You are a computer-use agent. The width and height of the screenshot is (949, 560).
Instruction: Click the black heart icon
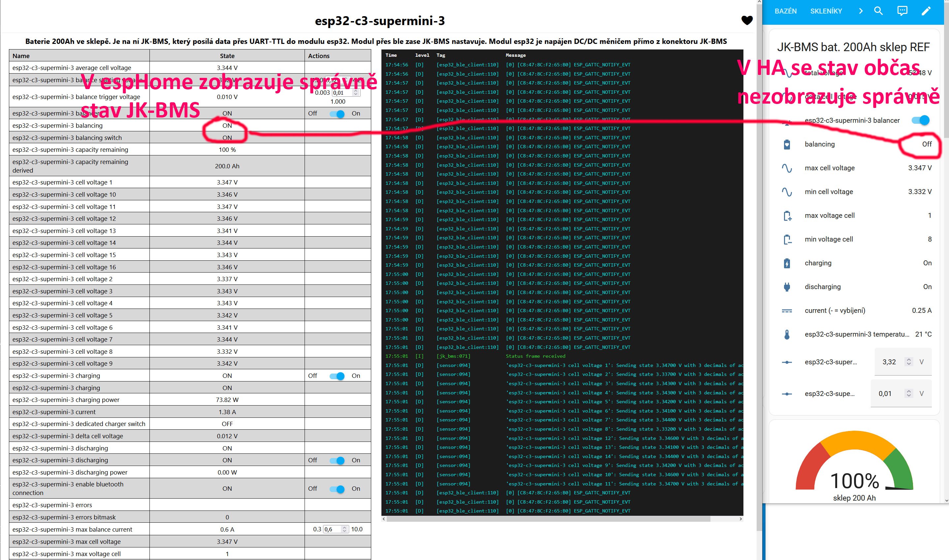[x=747, y=20]
